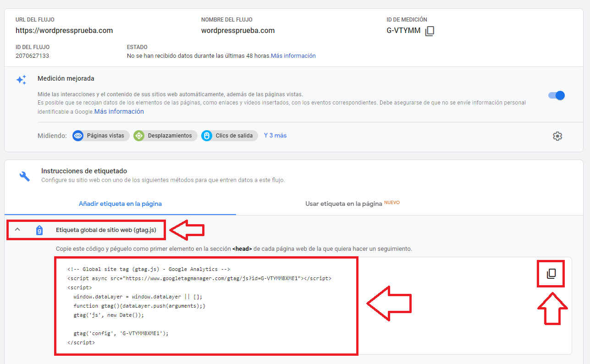The image size is (590, 364).
Task: Click the gtag tag icon
Action: point(39,230)
